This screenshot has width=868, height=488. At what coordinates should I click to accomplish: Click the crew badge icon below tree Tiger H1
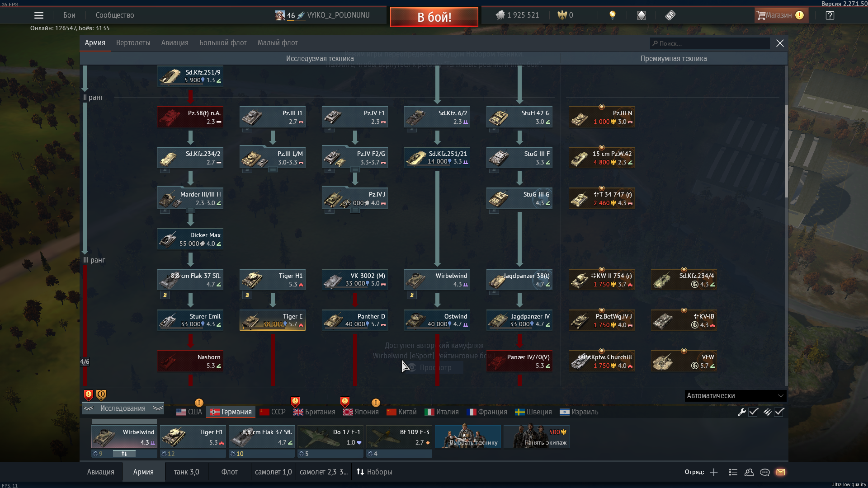247,295
